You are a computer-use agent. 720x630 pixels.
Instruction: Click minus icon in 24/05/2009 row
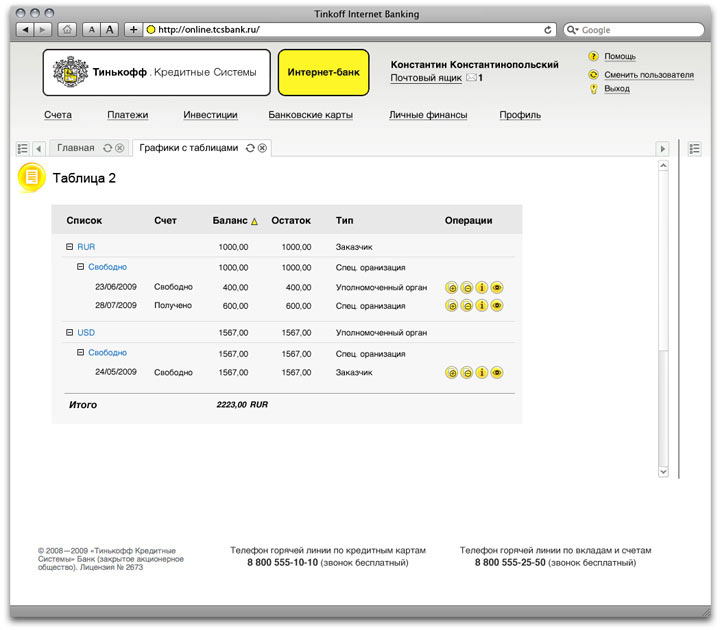[466, 373]
